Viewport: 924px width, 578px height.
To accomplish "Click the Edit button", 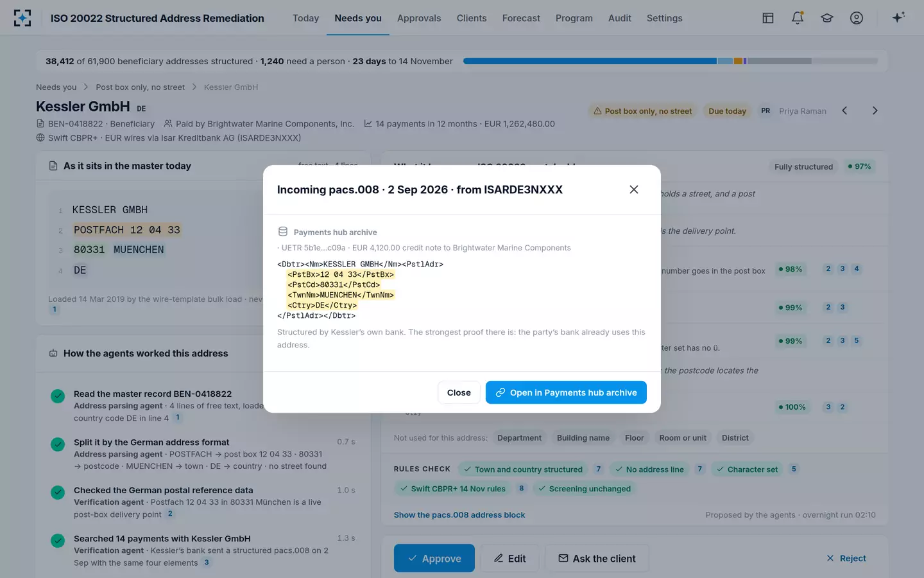I will (x=510, y=558).
